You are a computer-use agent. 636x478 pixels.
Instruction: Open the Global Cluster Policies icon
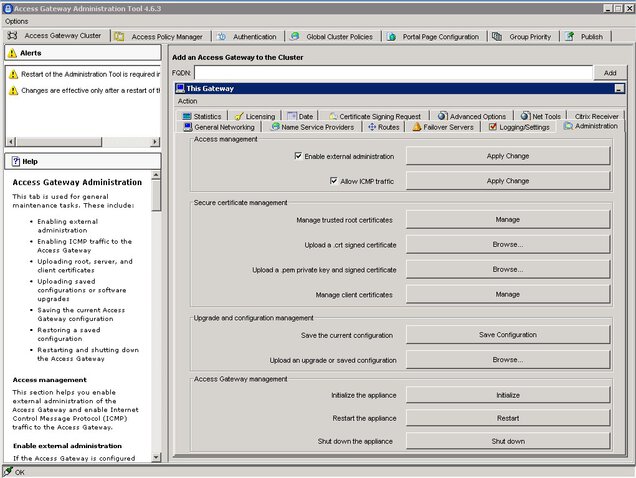click(295, 37)
